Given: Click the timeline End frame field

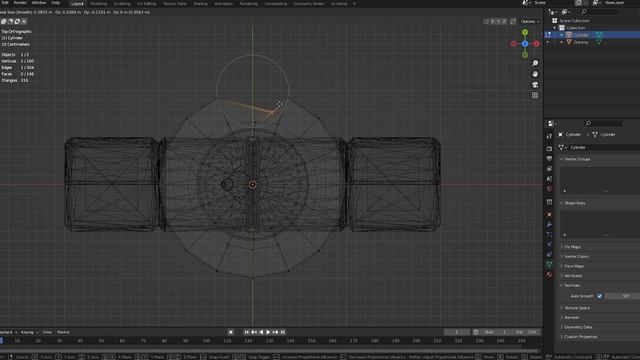Looking at the screenshot, I should [526, 332].
